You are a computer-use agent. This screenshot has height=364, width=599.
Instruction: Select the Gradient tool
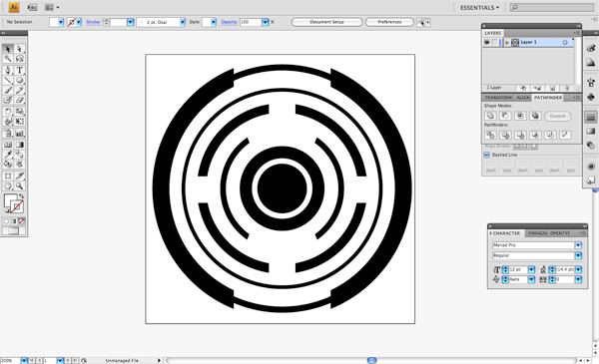20,145
